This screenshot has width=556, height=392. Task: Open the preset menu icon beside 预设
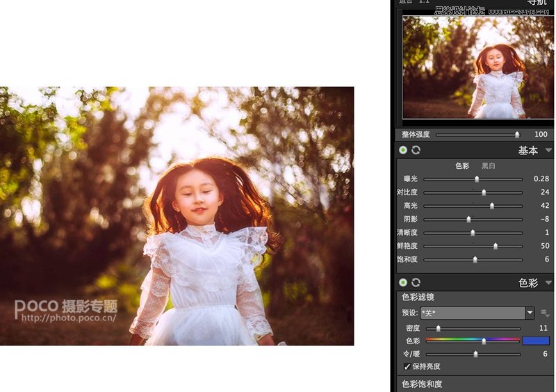545,313
